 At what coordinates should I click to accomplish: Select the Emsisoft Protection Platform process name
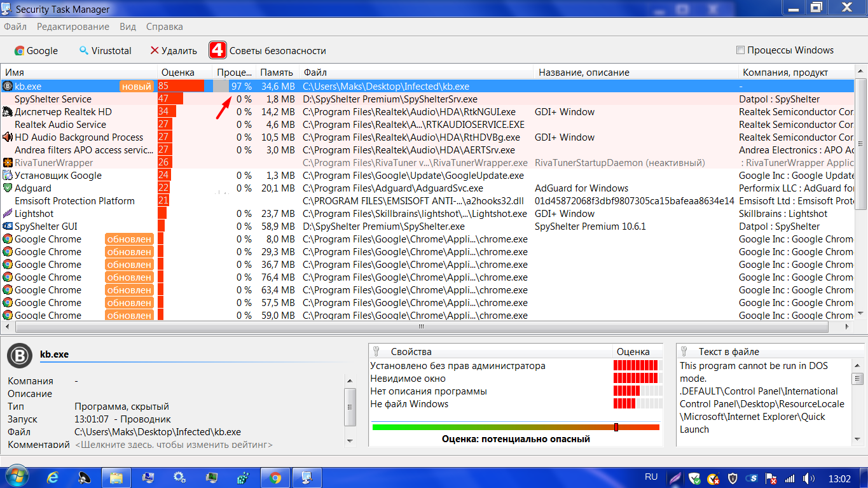pyautogui.click(x=74, y=201)
